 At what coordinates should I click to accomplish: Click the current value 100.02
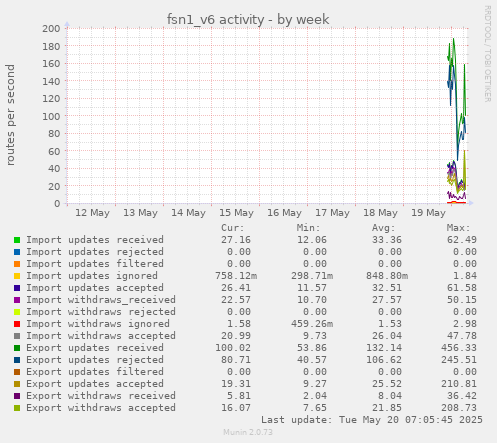(x=233, y=348)
